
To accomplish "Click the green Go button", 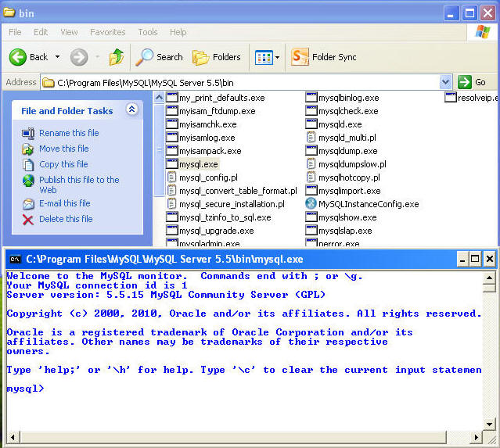I will click(x=472, y=82).
